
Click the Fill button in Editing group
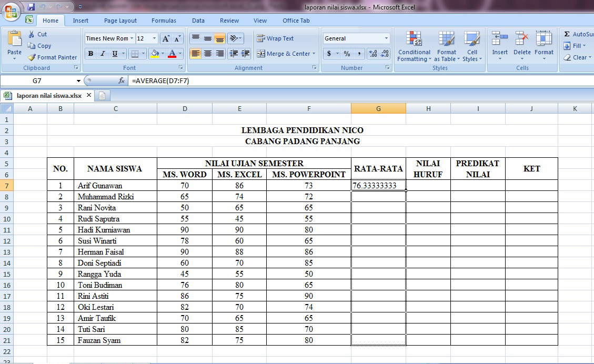(x=575, y=46)
